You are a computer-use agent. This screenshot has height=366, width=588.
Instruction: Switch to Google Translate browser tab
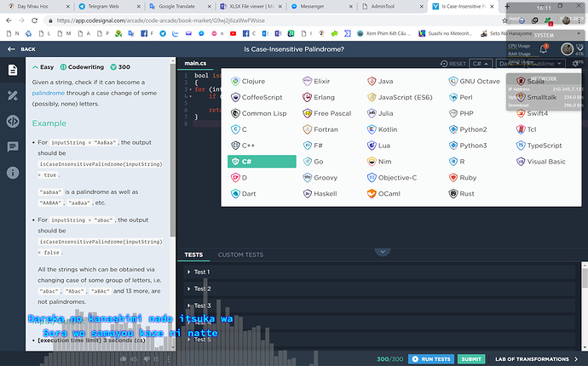[x=179, y=6]
